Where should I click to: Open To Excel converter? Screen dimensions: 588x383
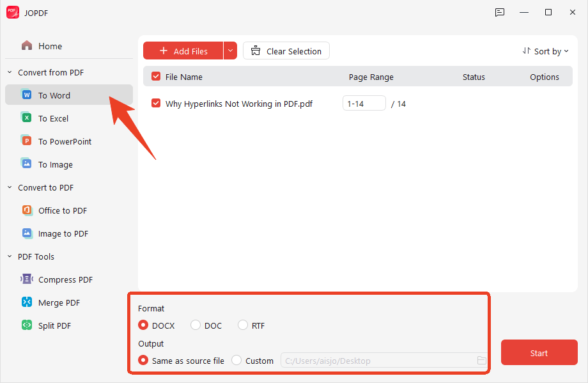tap(69, 118)
